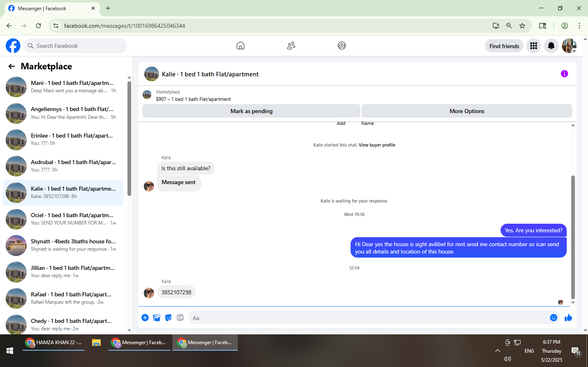Viewport: 588px width, 367px height.
Task: Open the Facebook logo home link
Action: (x=13, y=46)
